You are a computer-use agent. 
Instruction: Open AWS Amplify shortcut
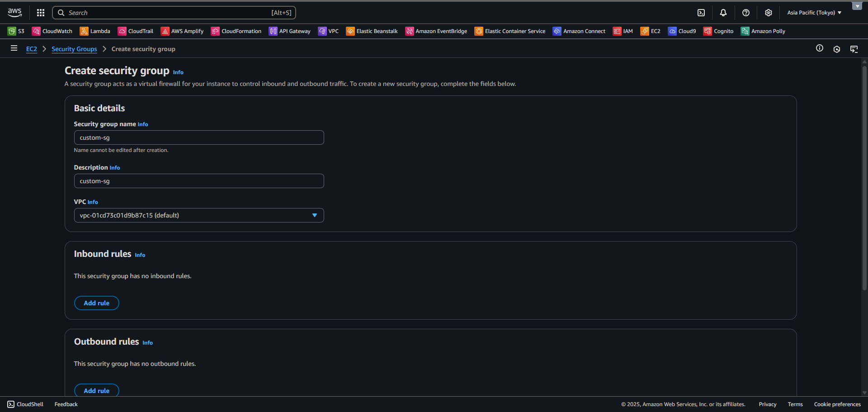[x=182, y=31]
